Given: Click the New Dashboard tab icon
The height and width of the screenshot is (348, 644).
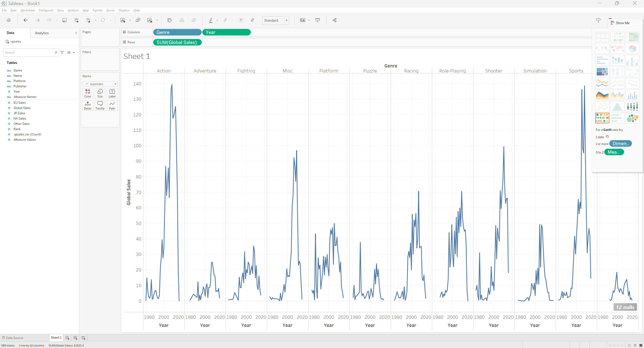Looking at the screenshot, I should coord(75,338).
